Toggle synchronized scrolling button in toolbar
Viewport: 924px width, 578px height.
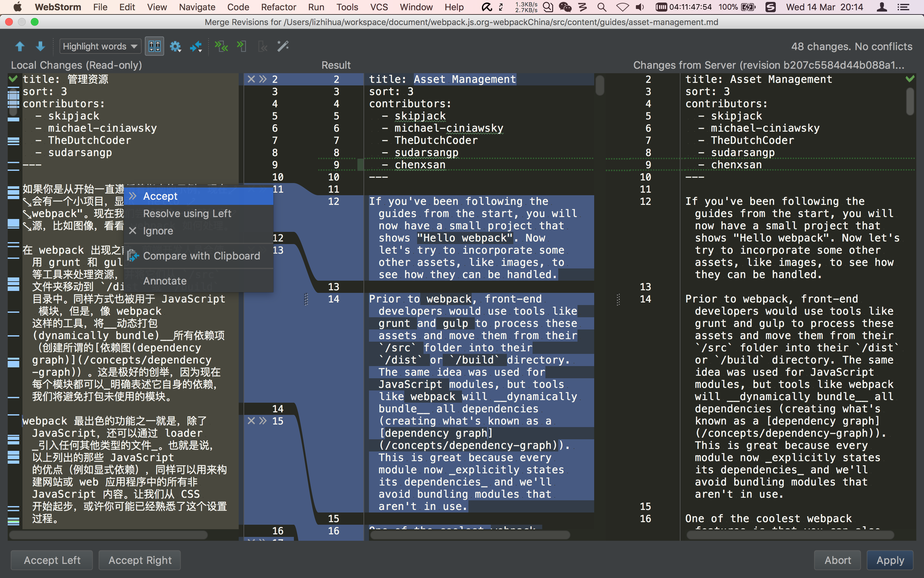click(155, 47)
